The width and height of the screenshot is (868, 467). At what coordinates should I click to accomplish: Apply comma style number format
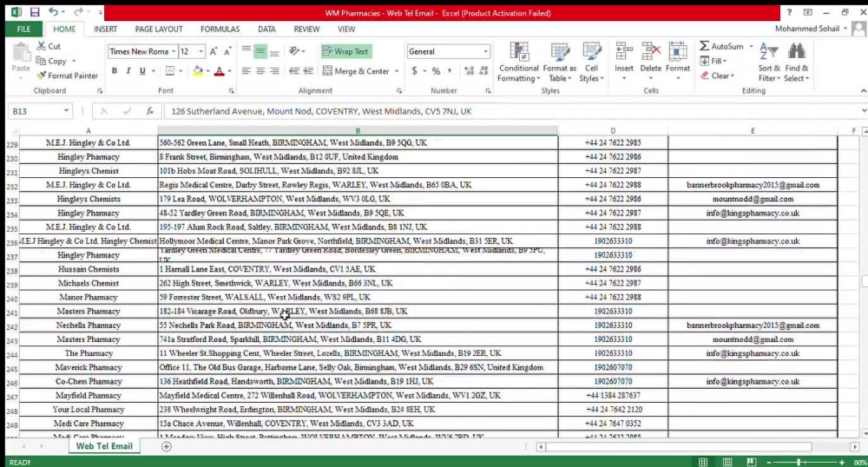coord(450,71)
